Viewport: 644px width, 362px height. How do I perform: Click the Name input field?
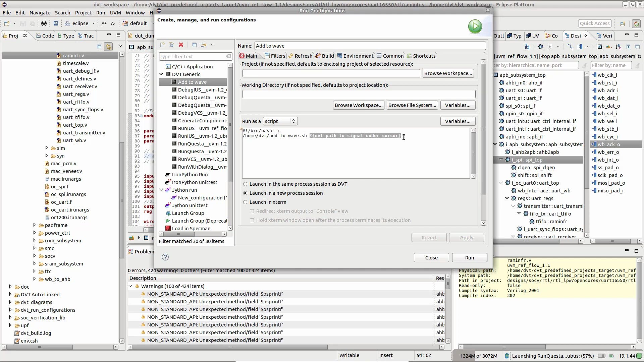coord(370,46)
